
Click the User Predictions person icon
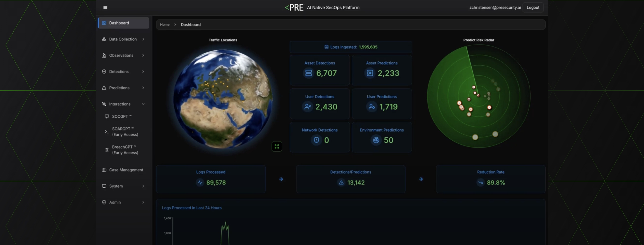(371, 107)
